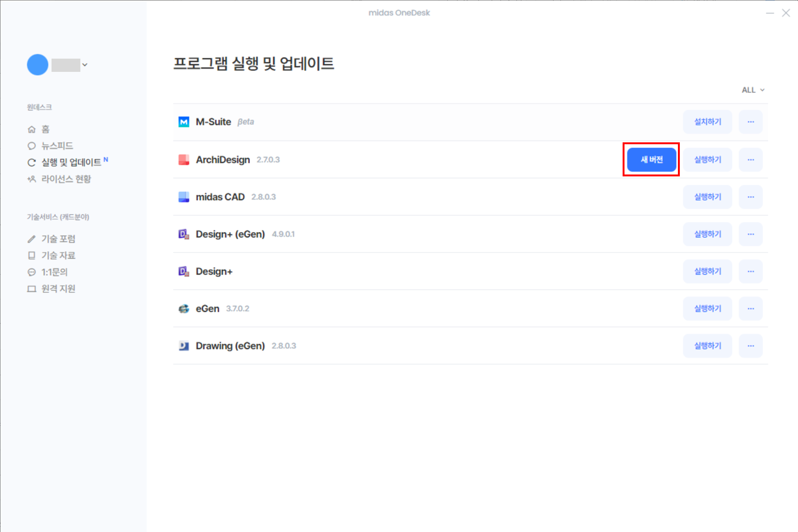Click version number 4.9.0.1
Viewport: 798px width, 532px height.
click(283, 234)
